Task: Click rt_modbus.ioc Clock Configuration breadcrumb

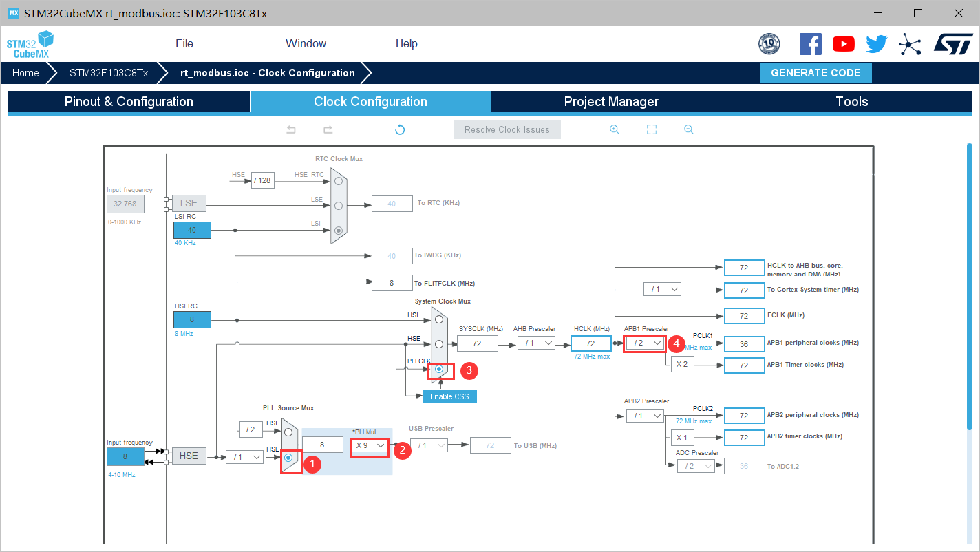Action: [268, 73]
